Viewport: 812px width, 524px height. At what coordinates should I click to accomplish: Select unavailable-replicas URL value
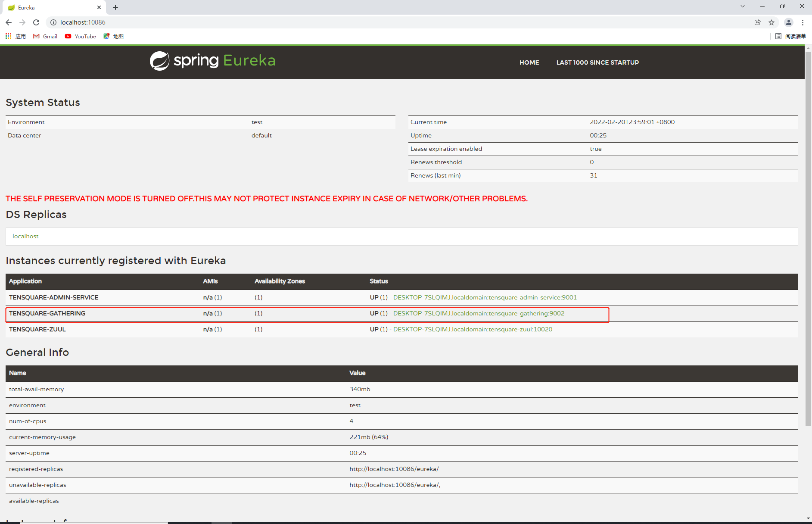coord(395,485)
